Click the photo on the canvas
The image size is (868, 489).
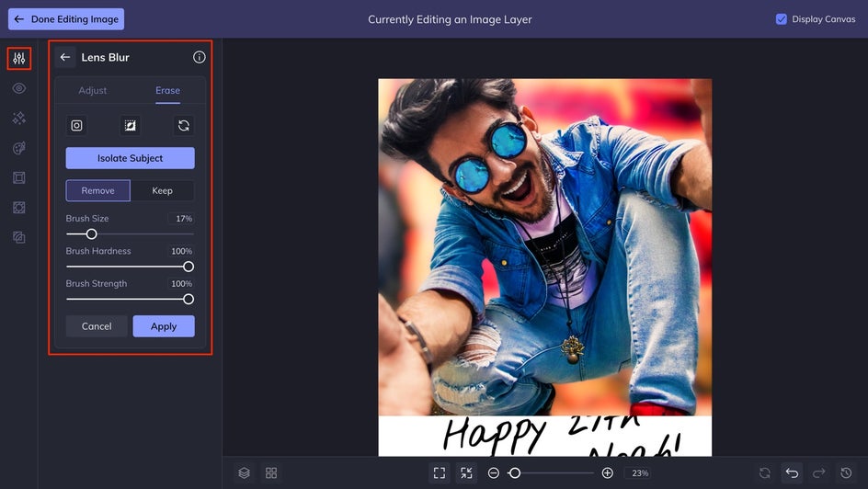click(x=544, y=246)
